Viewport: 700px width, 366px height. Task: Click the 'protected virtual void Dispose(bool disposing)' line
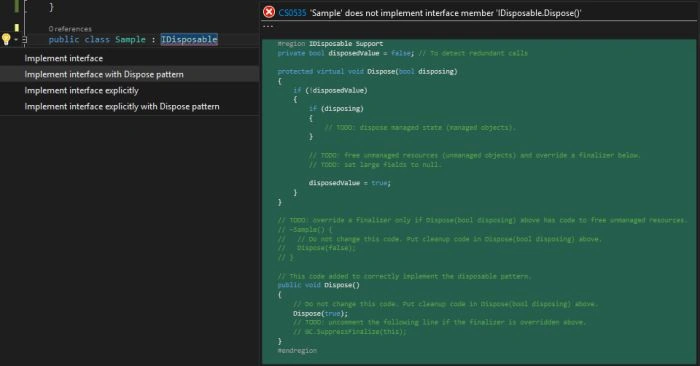pos(367,71)
